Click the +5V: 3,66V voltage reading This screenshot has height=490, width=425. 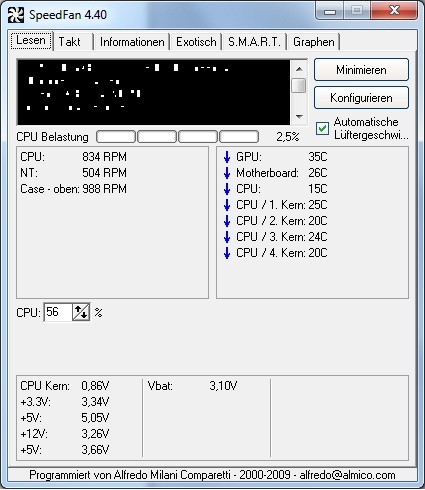pos(65,450)
